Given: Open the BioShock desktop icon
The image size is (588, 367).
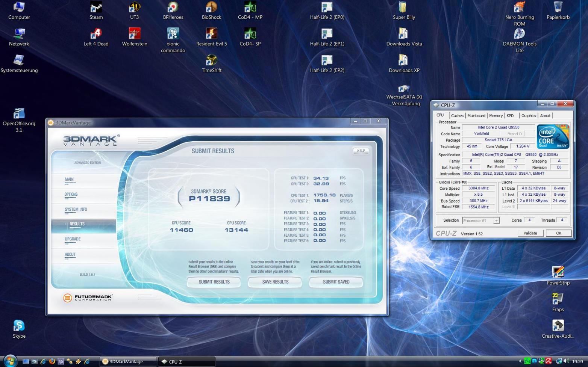Looking at the screenshot, I should click(212, 11).
